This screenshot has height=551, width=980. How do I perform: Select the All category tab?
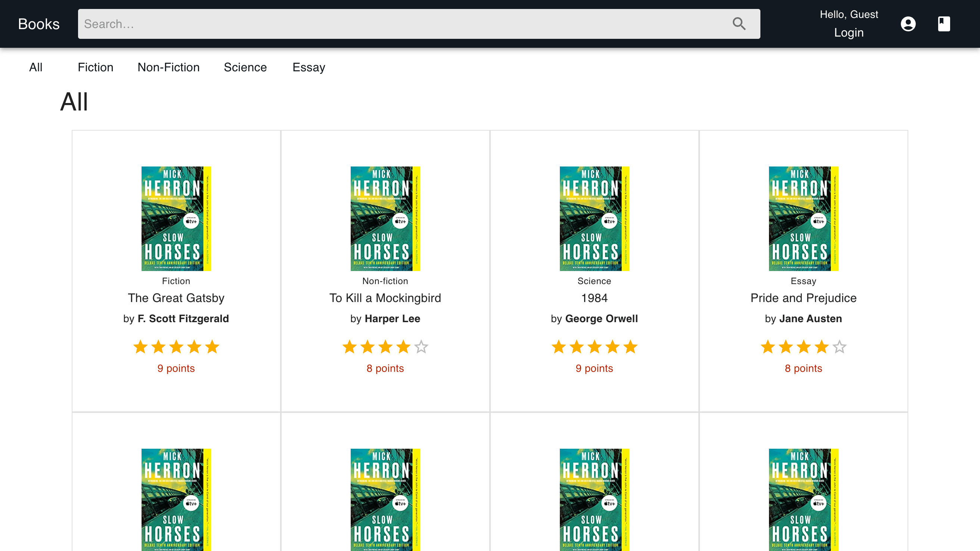tap(36, 67)
